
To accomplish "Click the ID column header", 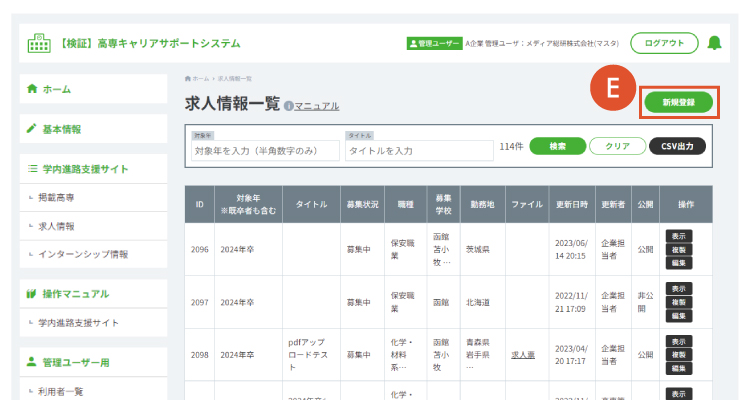I will (199, 204).
